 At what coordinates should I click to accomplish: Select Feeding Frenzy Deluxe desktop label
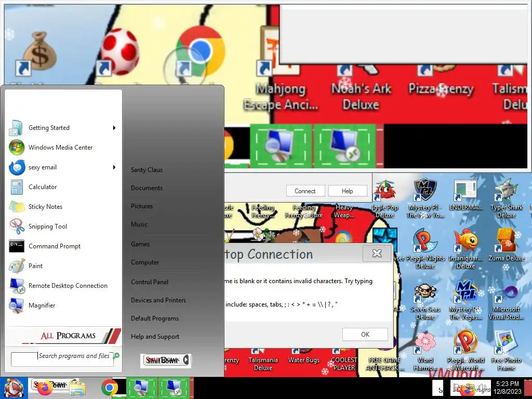[303, 211]
